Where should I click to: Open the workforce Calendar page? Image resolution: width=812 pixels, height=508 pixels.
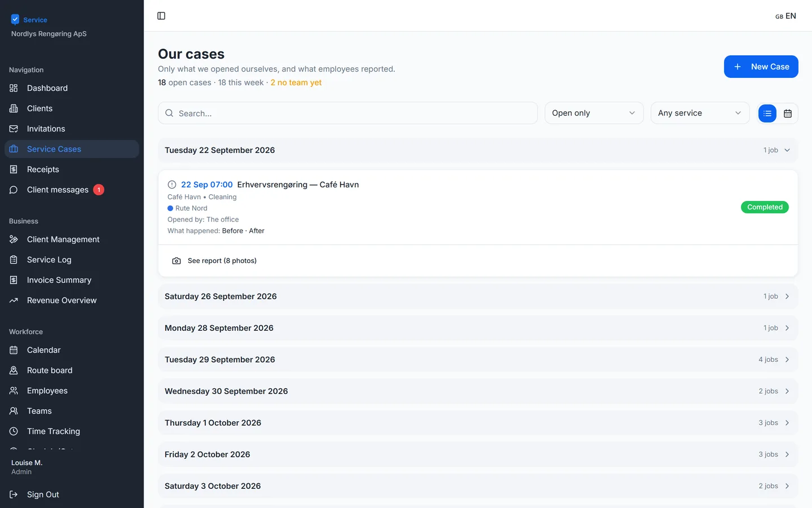72,350
